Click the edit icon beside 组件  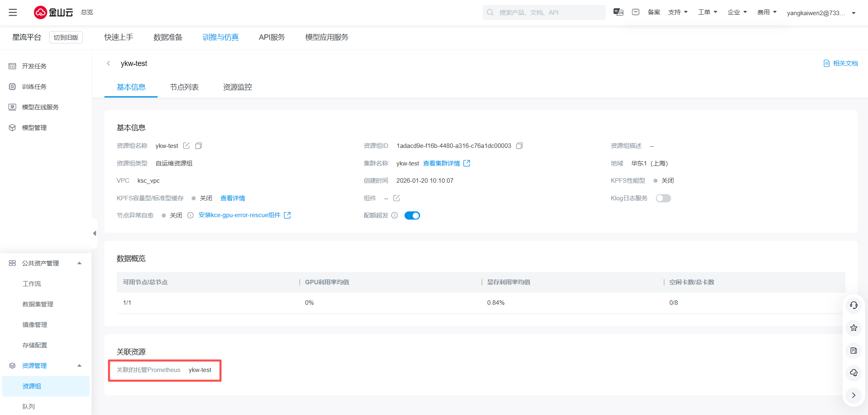[396, 198]
